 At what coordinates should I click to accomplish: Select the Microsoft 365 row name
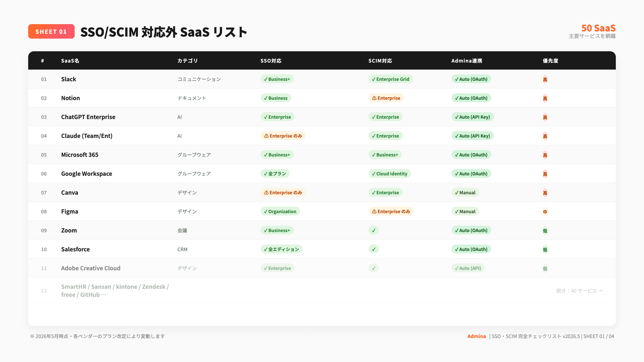tap(80, 155)
